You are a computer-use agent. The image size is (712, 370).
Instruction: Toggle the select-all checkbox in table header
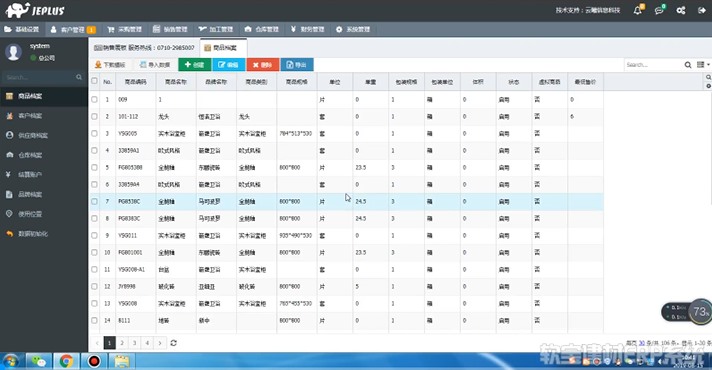point(94,81)
